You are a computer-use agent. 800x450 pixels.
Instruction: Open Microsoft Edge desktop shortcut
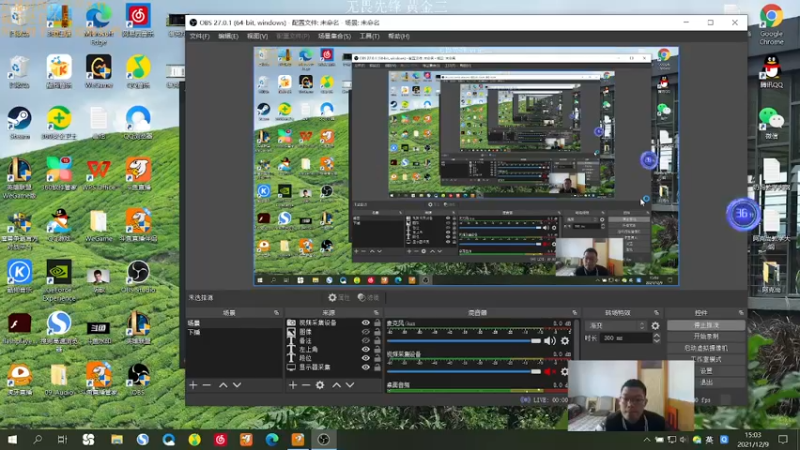98,24
